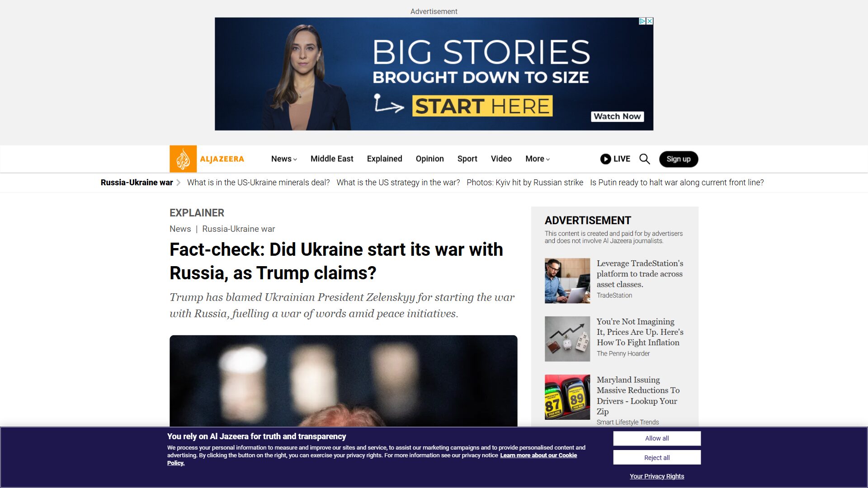Close the banner ad with X icon
Screen dimensions: 868x488
(x=650, y=21)
